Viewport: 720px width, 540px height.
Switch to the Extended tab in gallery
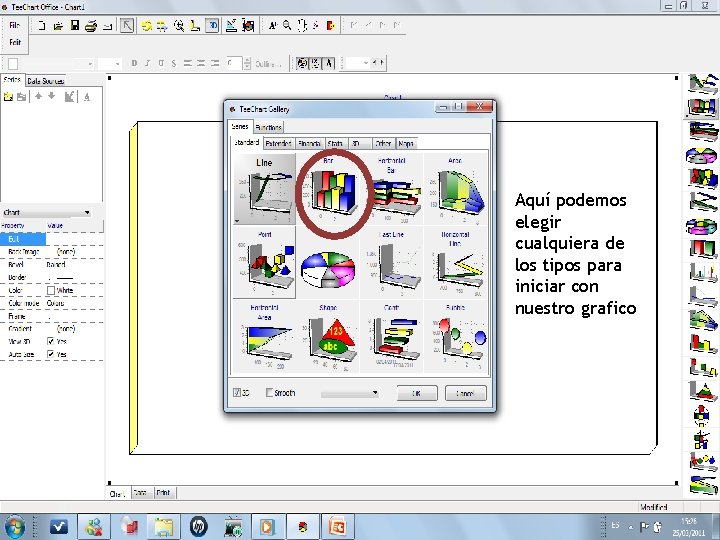pyautogui.click(x=279, y=144)
